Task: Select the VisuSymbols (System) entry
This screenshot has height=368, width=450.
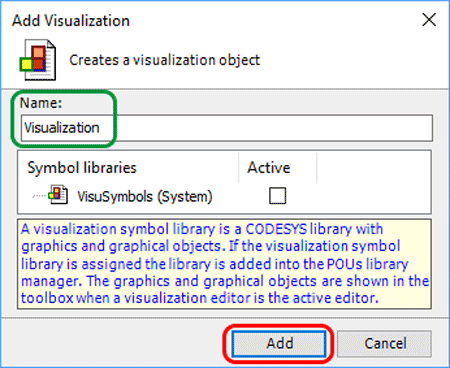Action: click(145, 196)
